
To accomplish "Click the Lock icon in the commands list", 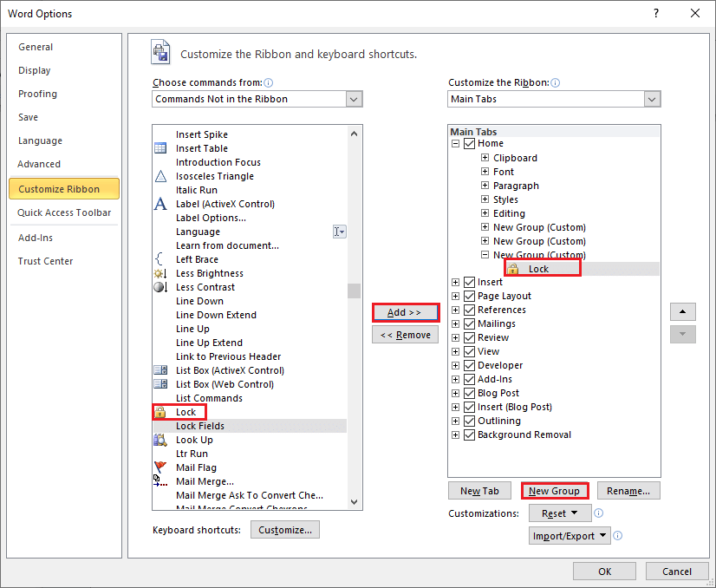I will point(159,412).
